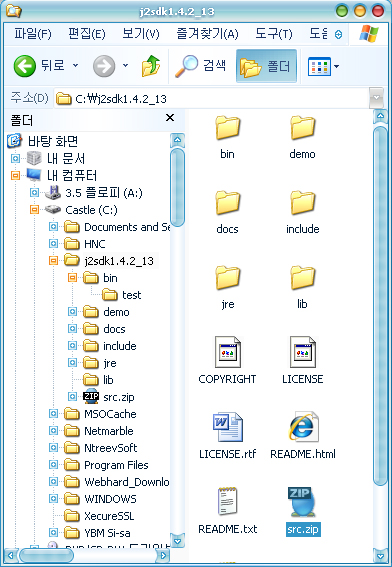Click the ZIP icon beside src.zip in tree
Viewport: 392px width, 567px height.
[x=91, y=396]
